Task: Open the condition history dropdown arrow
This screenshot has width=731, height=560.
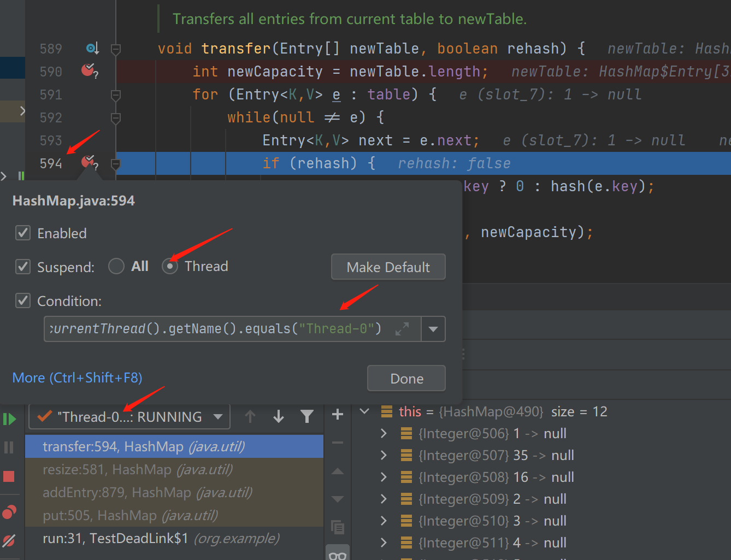Action: (x=433, y=329)
